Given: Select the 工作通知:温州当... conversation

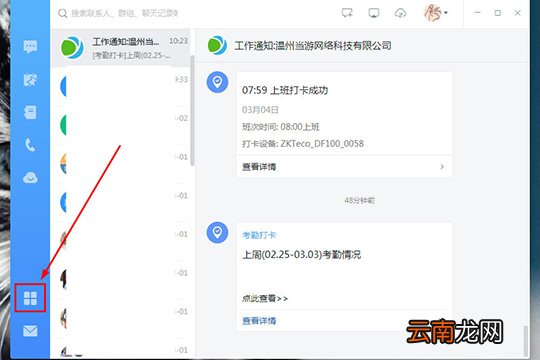Looking at the screenshot, I should pos(121,48).
